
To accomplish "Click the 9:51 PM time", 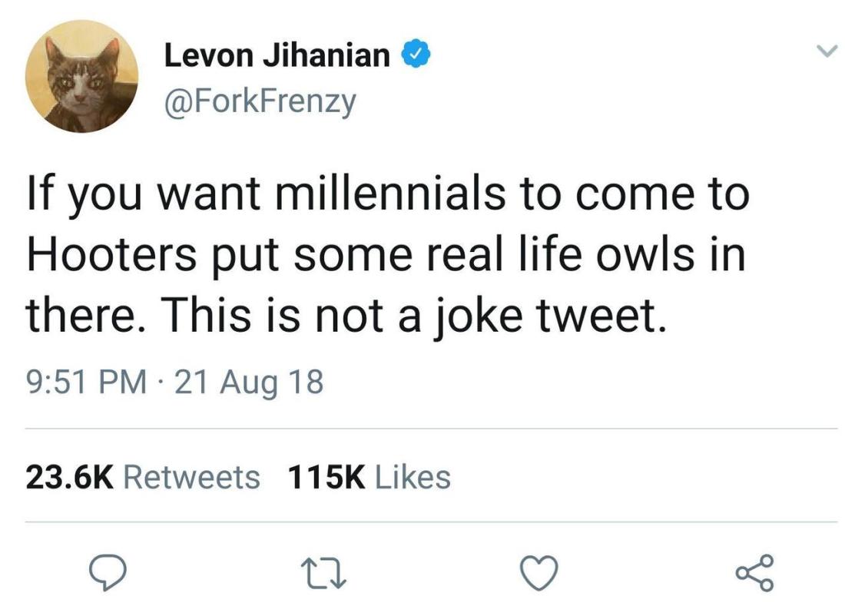I will tap(84, 382).
